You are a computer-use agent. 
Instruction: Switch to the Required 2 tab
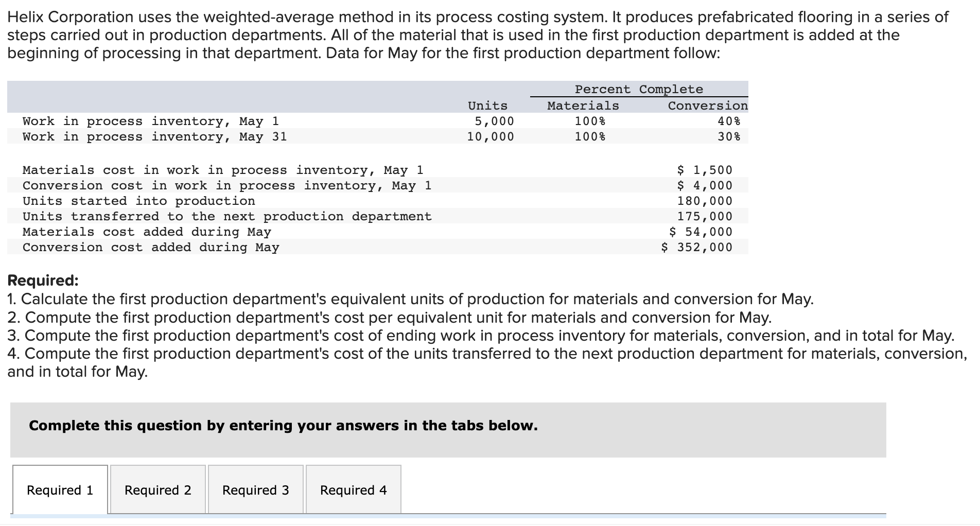click(x=157, y=490)
